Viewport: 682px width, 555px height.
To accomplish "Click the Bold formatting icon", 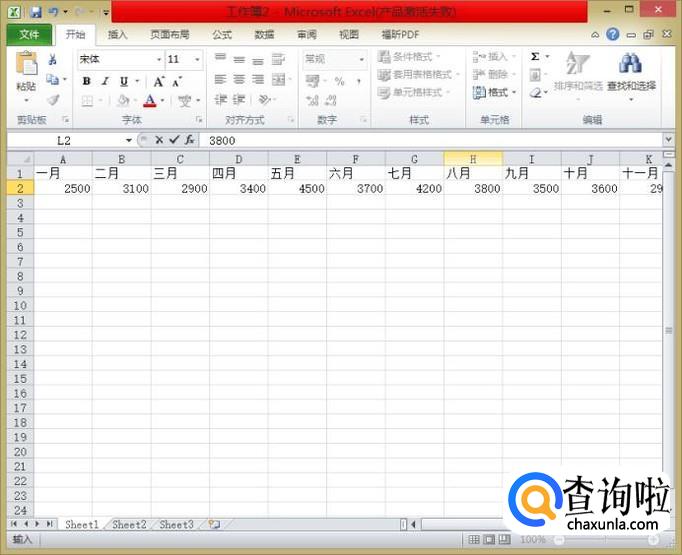I will click(87, 81).
